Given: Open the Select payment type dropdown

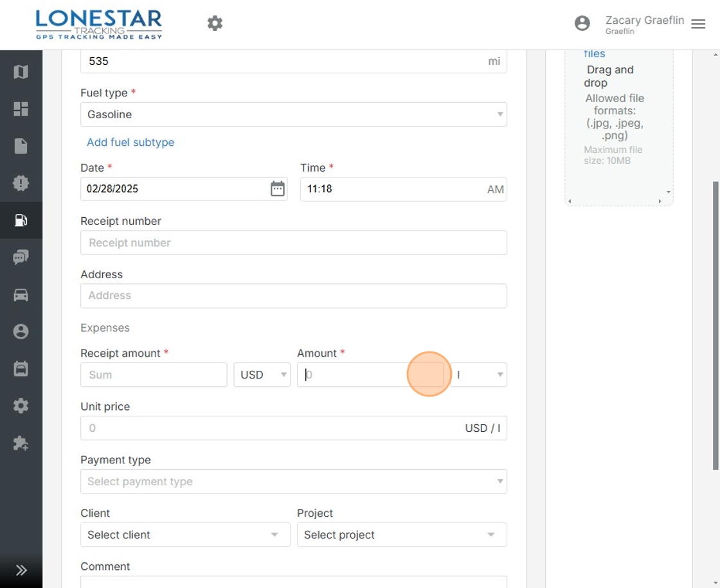Looking at the screenshot, I should click(293, 481).
